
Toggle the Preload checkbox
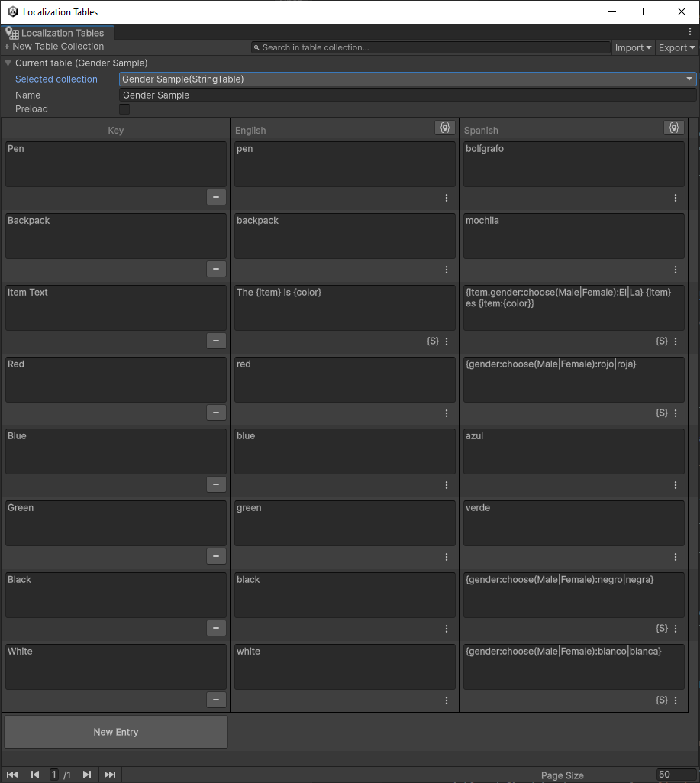tap(124, 108)
